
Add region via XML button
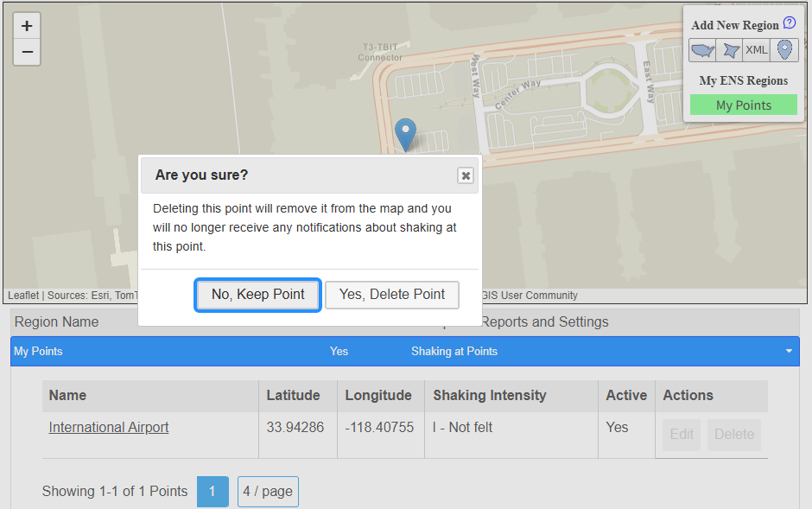pos(757,50)
